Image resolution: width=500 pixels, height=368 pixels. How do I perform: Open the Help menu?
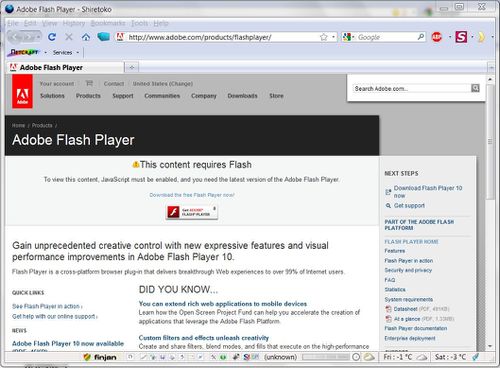[161, 23]
